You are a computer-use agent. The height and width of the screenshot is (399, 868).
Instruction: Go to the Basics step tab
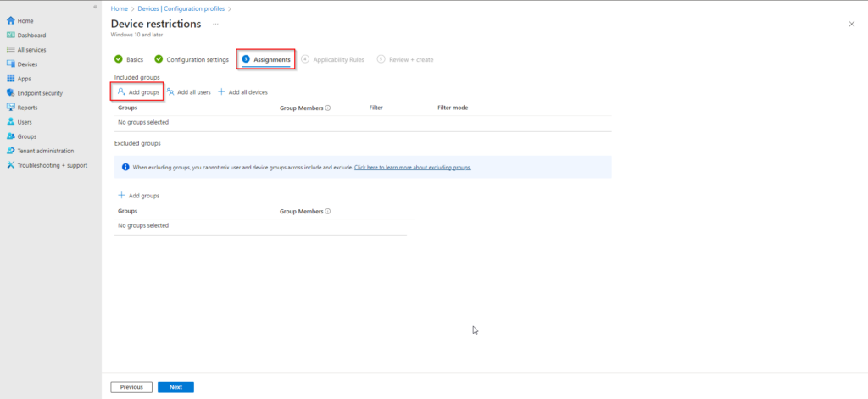[129, 60]
